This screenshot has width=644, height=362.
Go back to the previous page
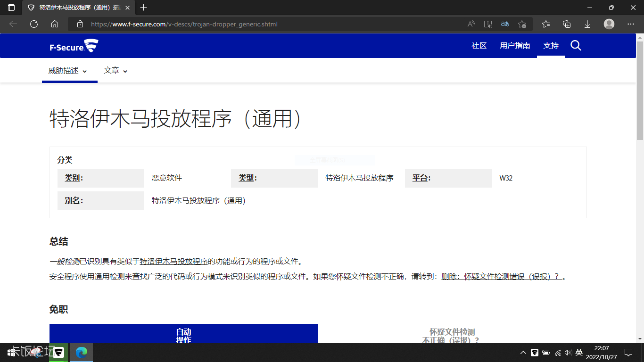coord(13,24)
